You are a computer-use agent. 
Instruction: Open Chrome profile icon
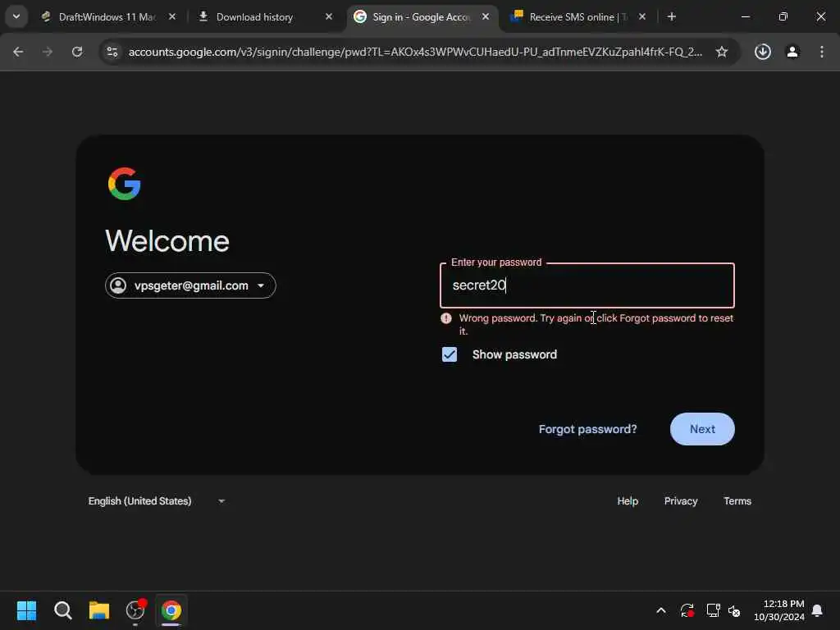tap(792, 52)
